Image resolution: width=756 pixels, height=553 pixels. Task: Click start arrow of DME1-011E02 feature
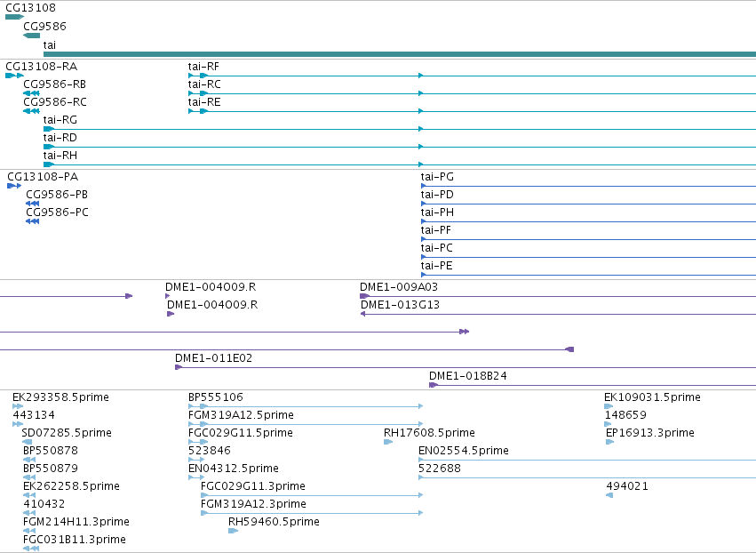179,367
